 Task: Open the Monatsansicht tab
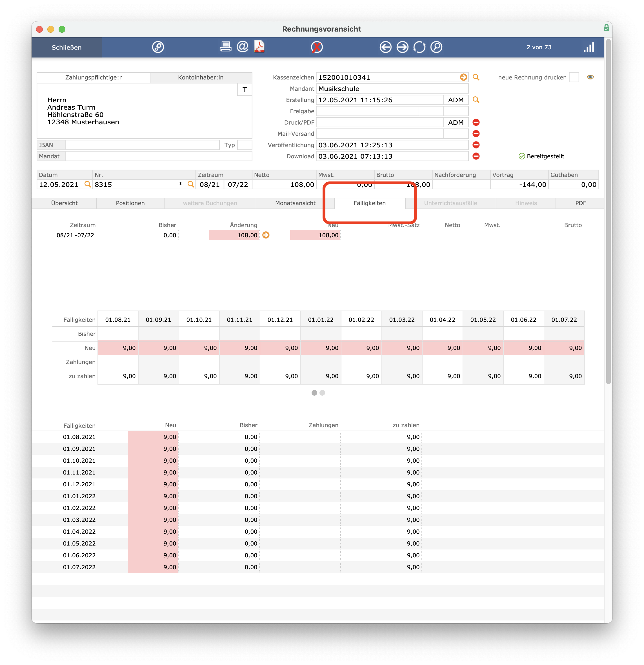pyautogui.click(x=296, y=203)
